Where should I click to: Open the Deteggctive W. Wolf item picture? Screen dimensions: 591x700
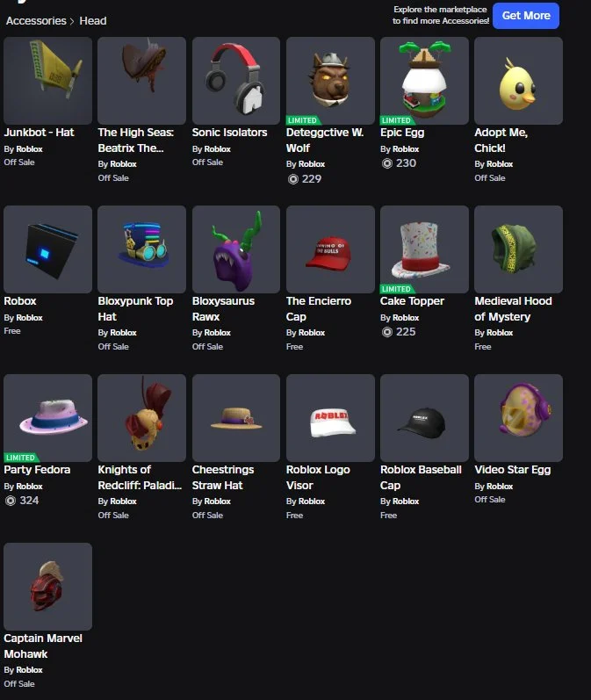tap(330, 81)
